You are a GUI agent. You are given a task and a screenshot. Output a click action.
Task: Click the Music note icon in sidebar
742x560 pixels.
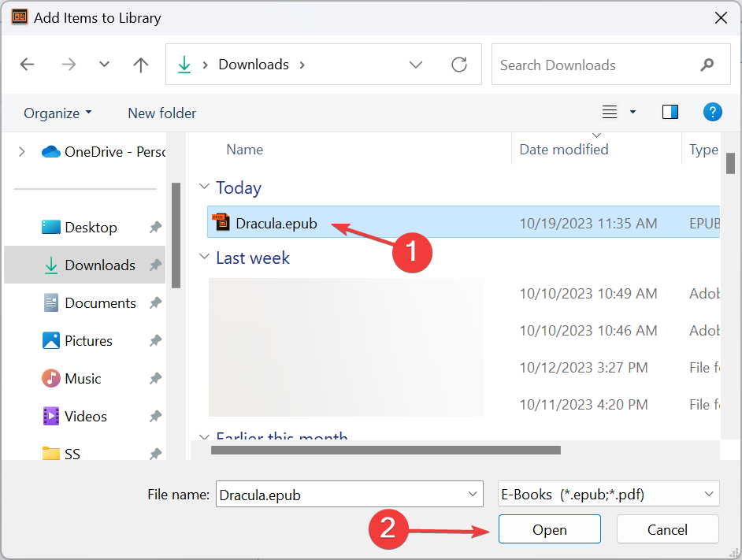(50, 378)
